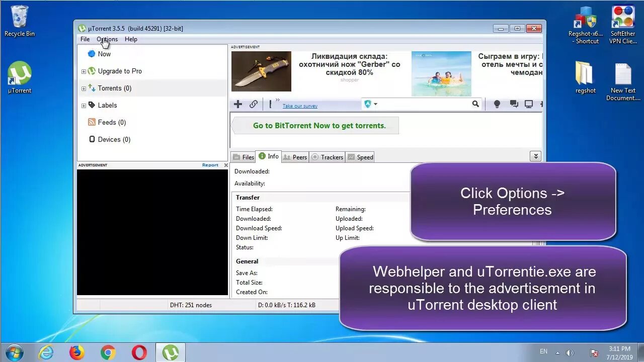The image size is (644, 362).
Task: Show hidden tray icons arrow
Action: pyautogui.click(x=557, y=352)
